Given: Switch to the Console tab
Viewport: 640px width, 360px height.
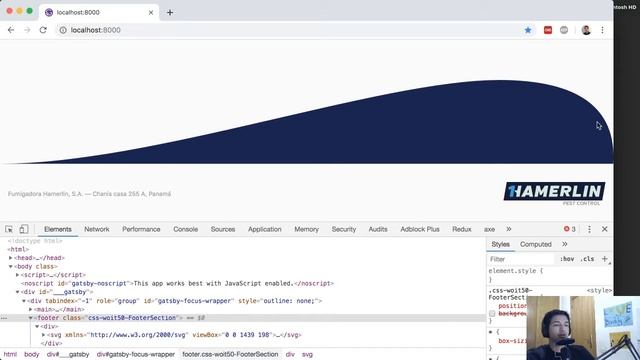Looking at the screenshot, I should [x=185, y=229].
